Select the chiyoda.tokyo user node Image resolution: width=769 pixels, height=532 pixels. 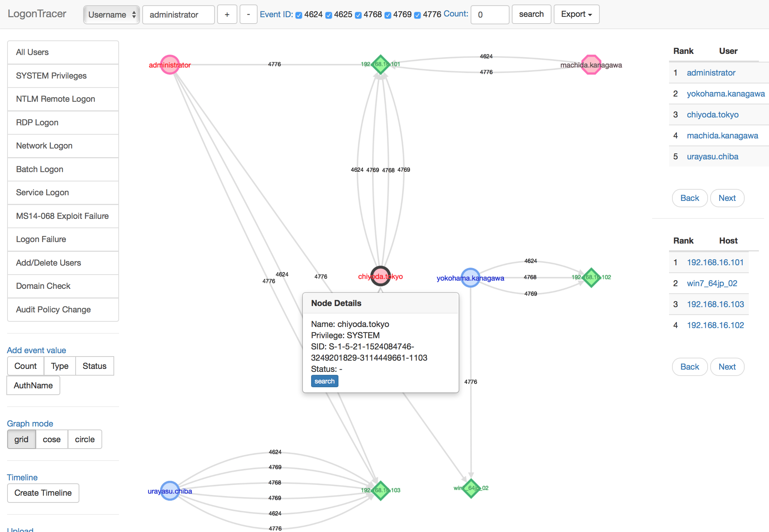pos(380,276)
